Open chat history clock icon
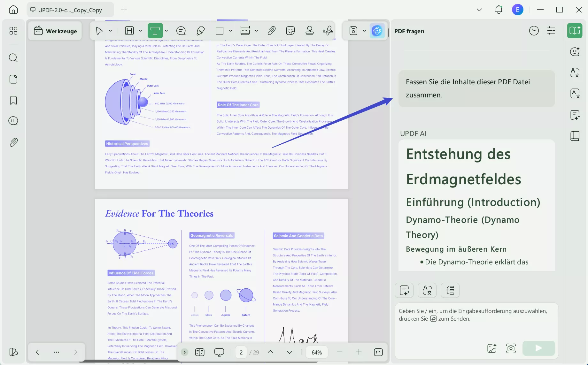This screenshot has width=588, height=365. (534, 31)
